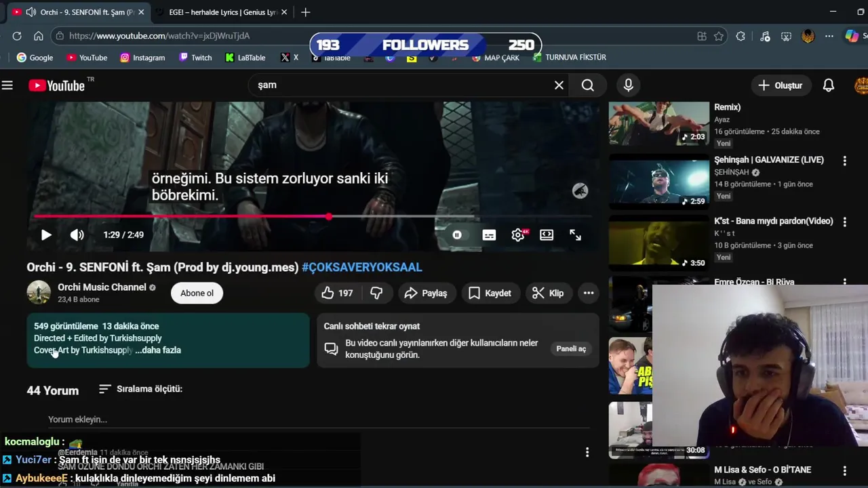
Task: Save the video with Kaydet button
Action: tap(490, 293)
